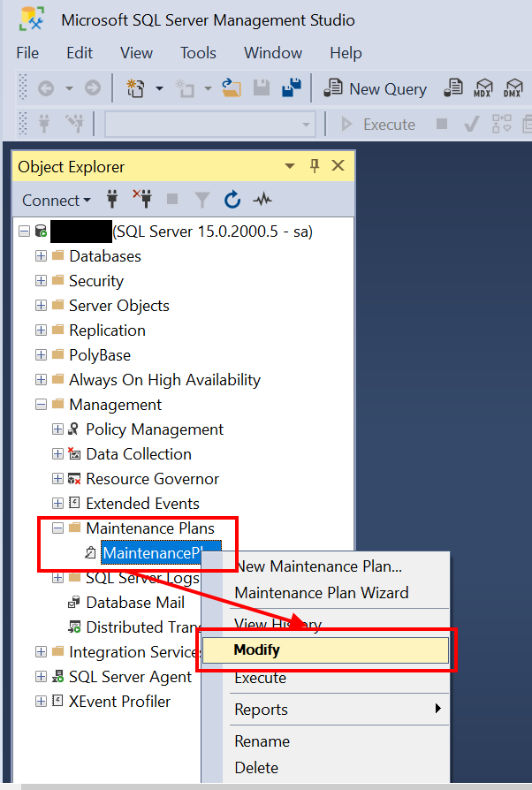Select the XEvent Profiler tree item
Screen dimensions: 532x790
[x=119, y=702]
